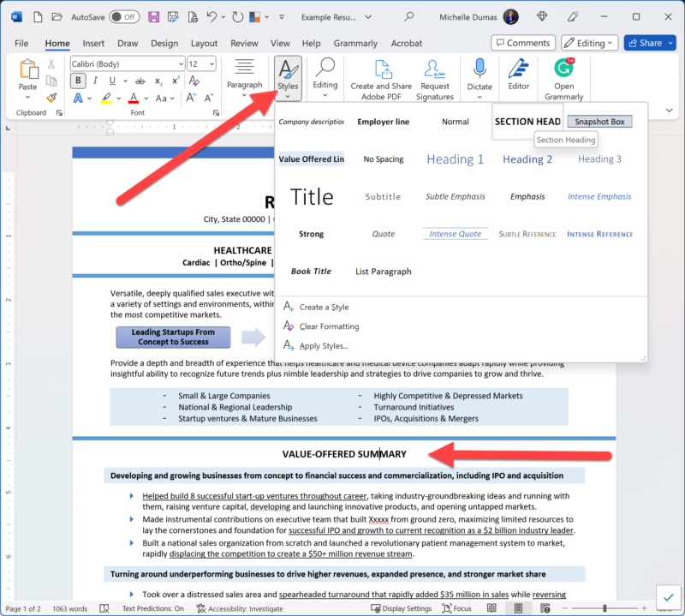Apply strikethrough to text
Image resolution: width=685 pixels, height=616 pixels.
pos(140,81)
